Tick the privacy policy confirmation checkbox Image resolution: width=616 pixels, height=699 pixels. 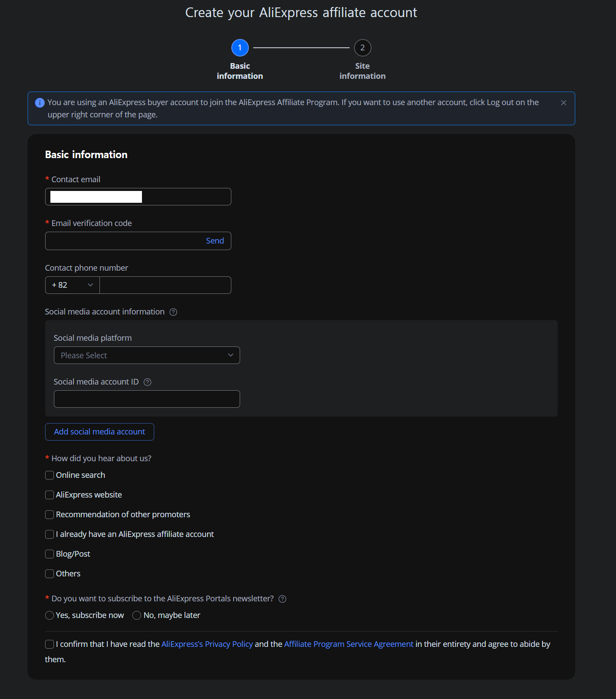(x=50, y=644)
